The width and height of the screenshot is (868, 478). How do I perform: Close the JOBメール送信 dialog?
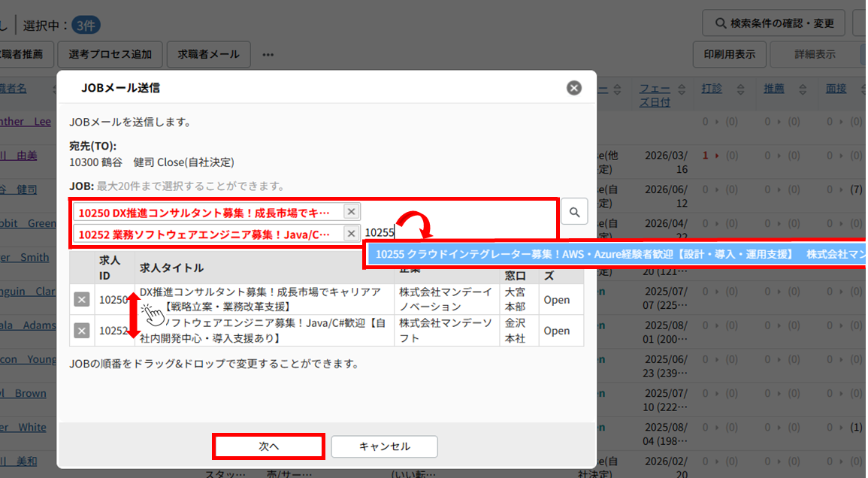click(x=574, y=88)
